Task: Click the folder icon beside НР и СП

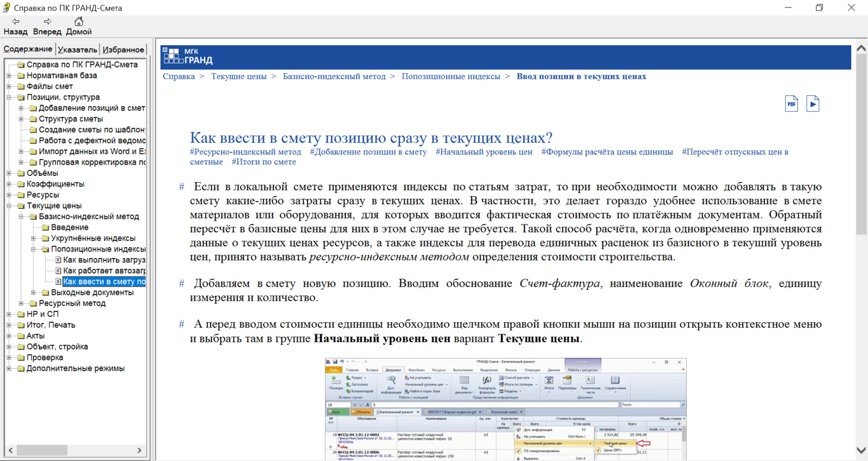Action: [x=21, y=314]
